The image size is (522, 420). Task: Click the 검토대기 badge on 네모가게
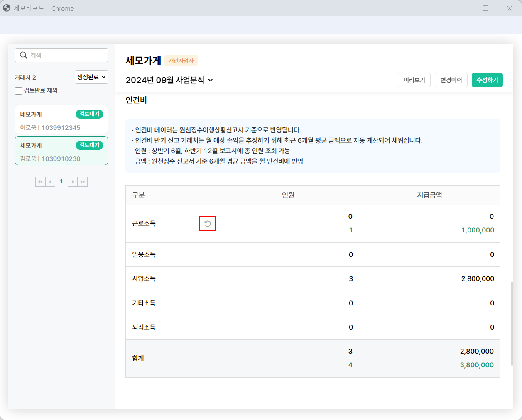(x=89, y=114)
